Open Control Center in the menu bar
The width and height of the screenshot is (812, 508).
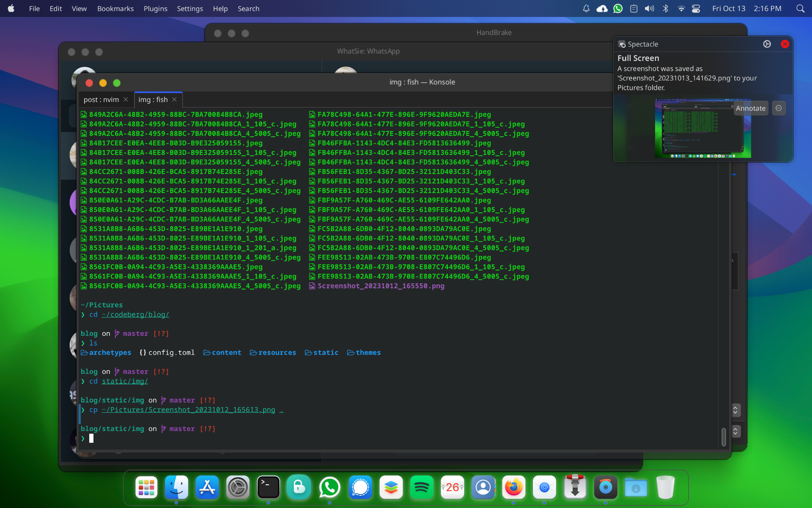[x=696, y=8]
